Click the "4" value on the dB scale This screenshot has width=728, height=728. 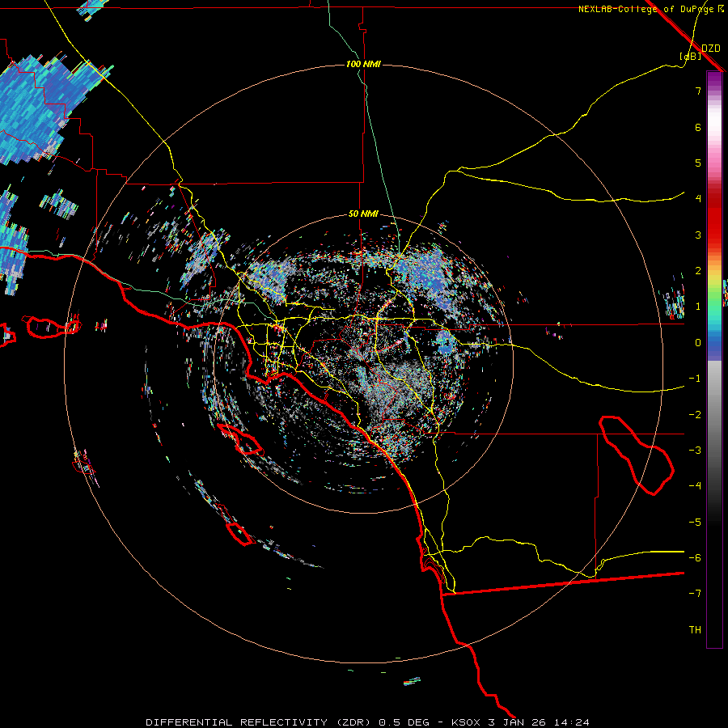point(698,199)
